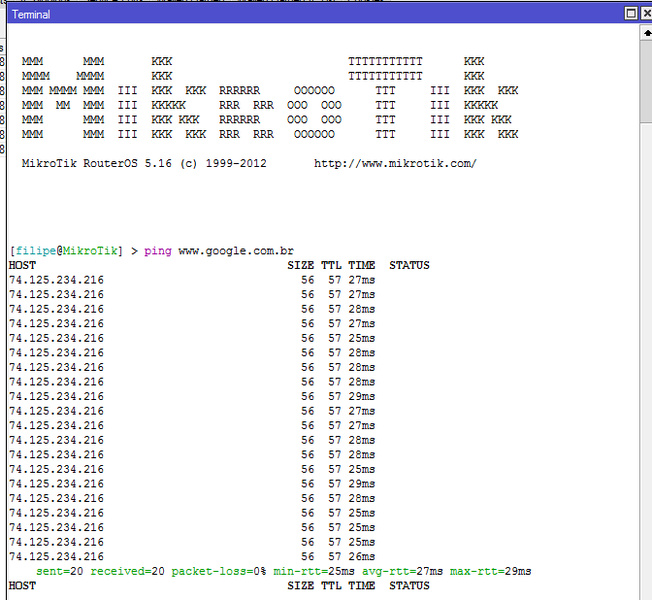Click the first TIME column header

click(361, 265)
